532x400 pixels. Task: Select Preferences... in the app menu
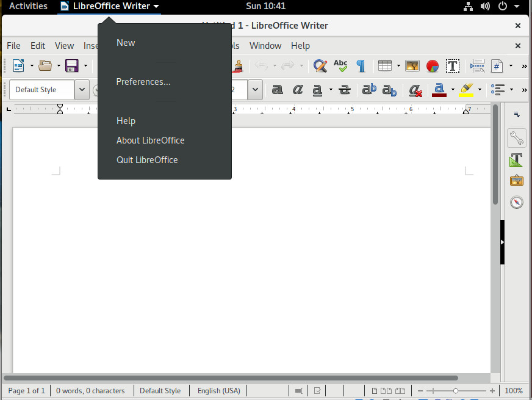[x=143, y=82]
